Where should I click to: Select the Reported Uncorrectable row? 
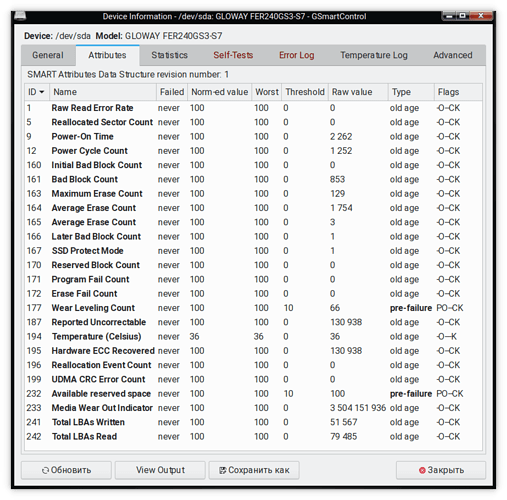coord(253,322)
